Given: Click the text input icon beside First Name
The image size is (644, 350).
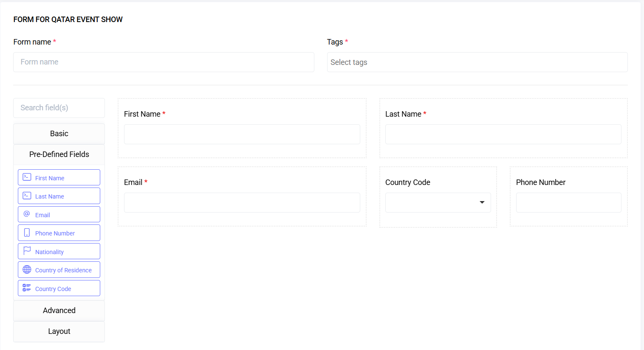Looking at the screenshot, I should [x=28, y=177].
